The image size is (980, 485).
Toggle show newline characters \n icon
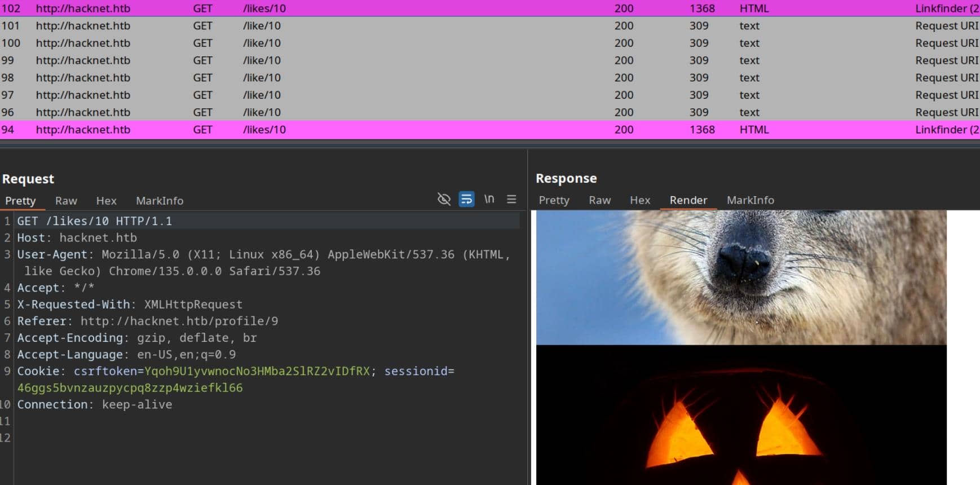[489, 199]
